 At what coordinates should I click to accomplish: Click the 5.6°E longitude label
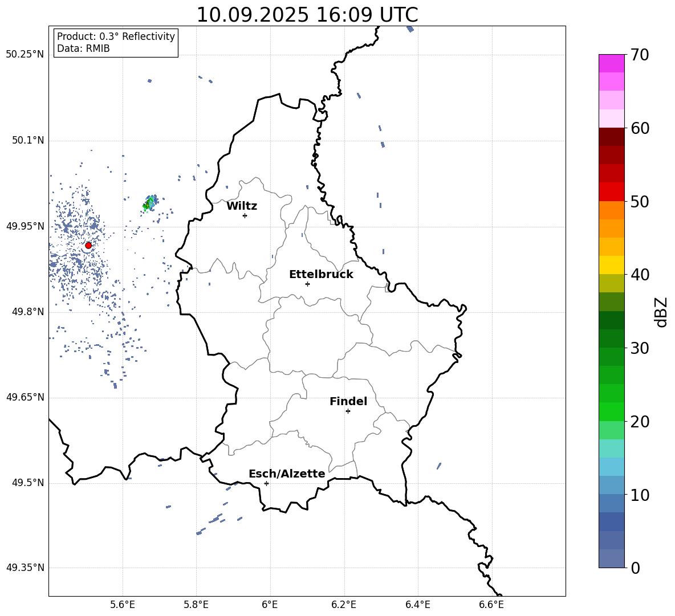pyautogui.click(x=123, y=605)
